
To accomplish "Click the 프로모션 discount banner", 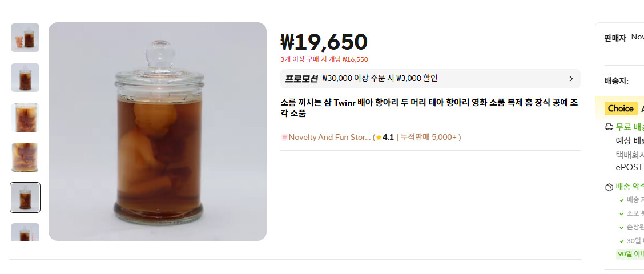I will pyautogui.click(x=430, y=79).
